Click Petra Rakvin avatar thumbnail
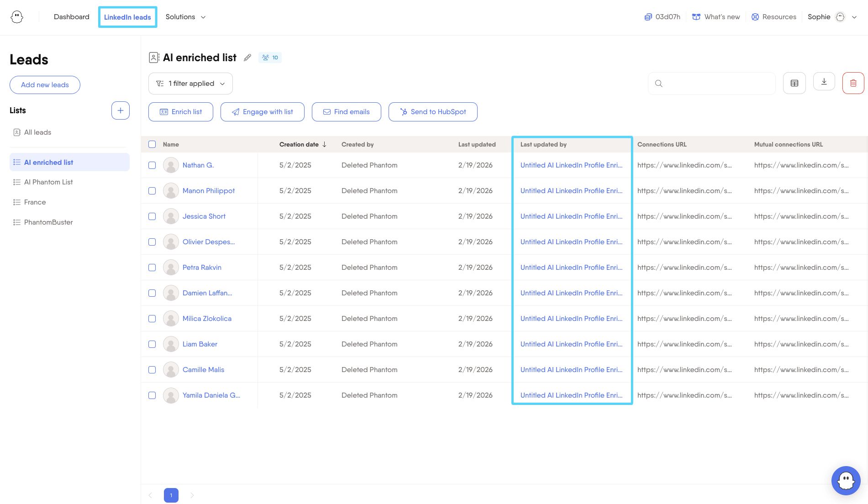The height and width of the screenshot is (504, 868). [x=171, y=268]
